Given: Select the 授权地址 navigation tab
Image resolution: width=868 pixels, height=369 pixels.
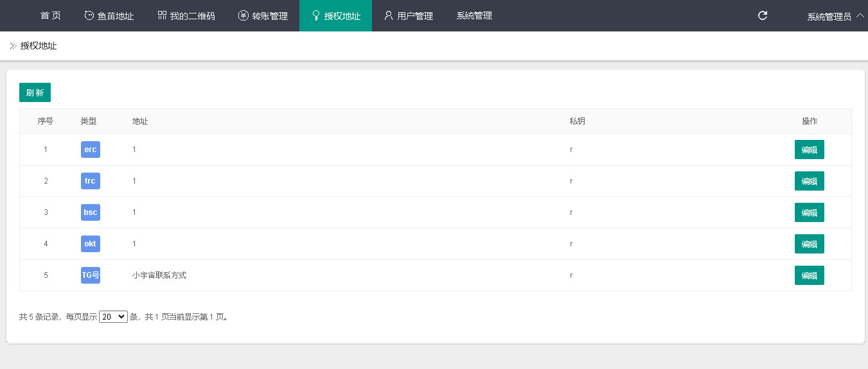Looking at the screenshot, I should (x=335, y=15).
